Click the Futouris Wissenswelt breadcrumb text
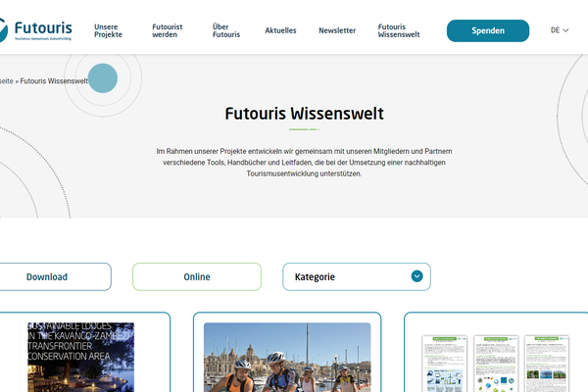This screenshot has width=588, height=392. point(54,81)
